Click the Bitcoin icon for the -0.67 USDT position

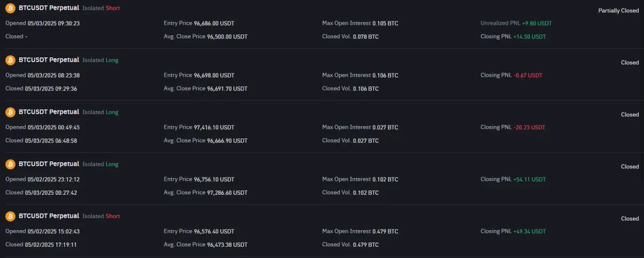click(x=10, y=60)
